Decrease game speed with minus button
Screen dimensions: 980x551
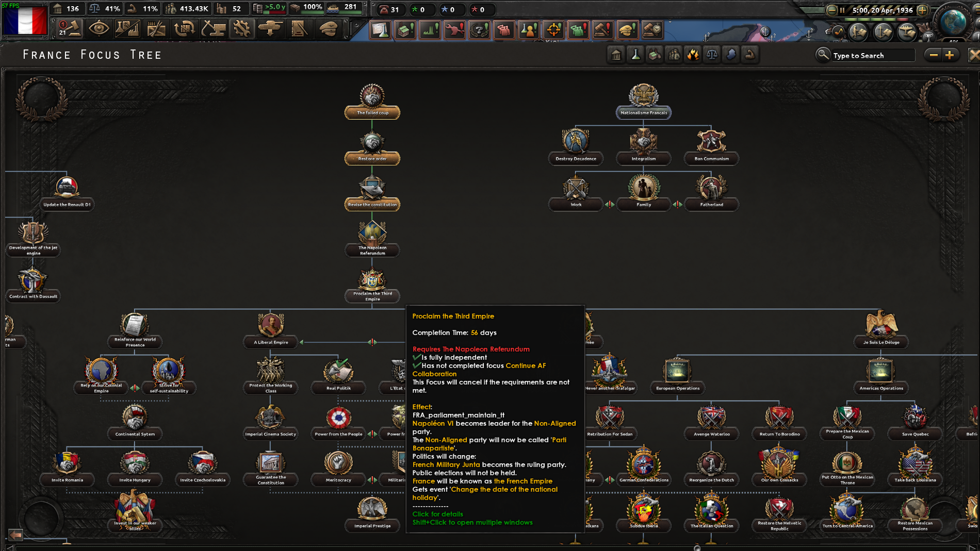pos(831,10)
